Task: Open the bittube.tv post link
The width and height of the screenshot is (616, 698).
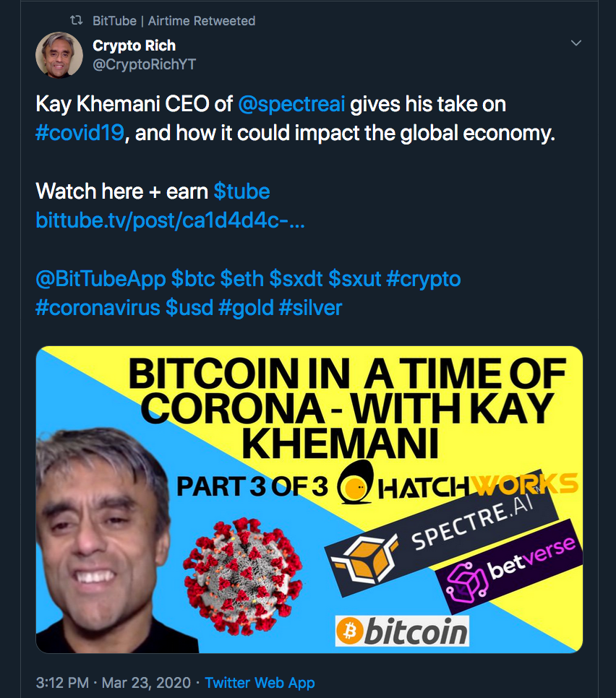Action: [170, 220]
